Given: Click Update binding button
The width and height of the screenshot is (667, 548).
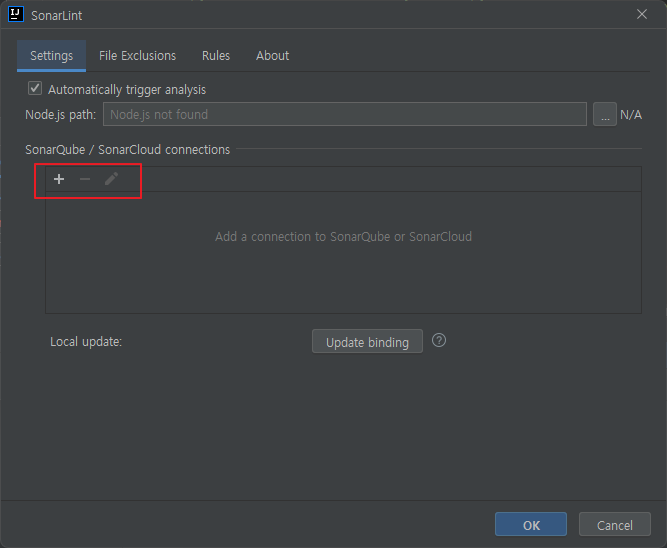Looking at the screenshot, I should pos(367,341).
